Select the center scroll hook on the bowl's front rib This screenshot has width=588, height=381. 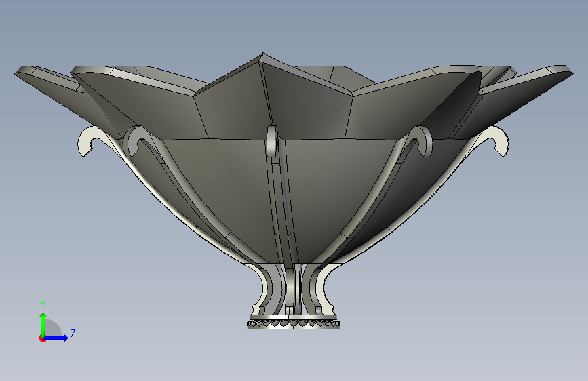272,142
